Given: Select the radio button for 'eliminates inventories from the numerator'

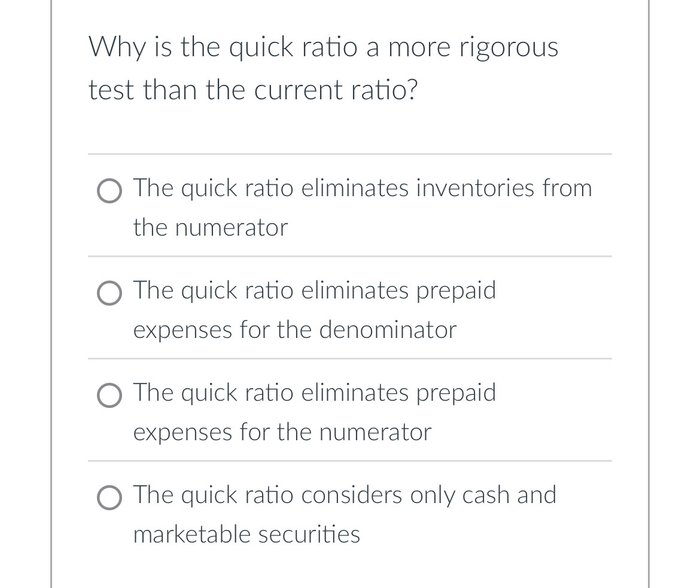Looking at the screenshot, I should pyautogui.click(x=109, y=191).
